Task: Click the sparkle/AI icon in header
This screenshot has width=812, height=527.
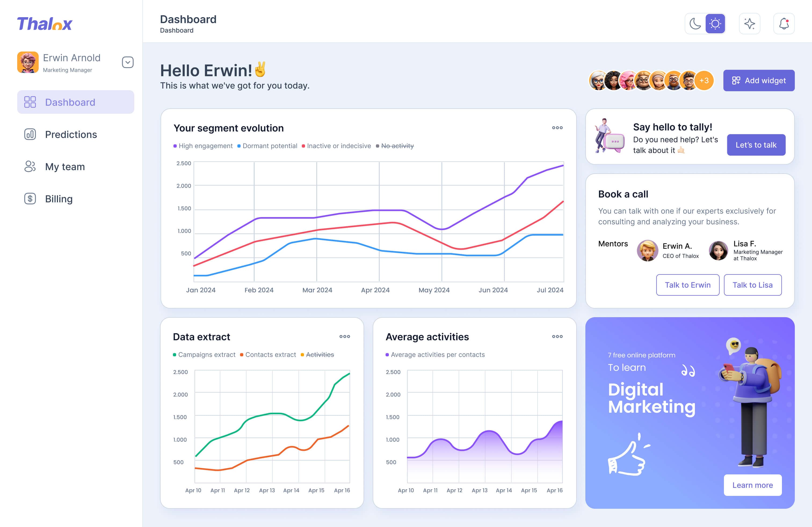Action: click(749, 24)
